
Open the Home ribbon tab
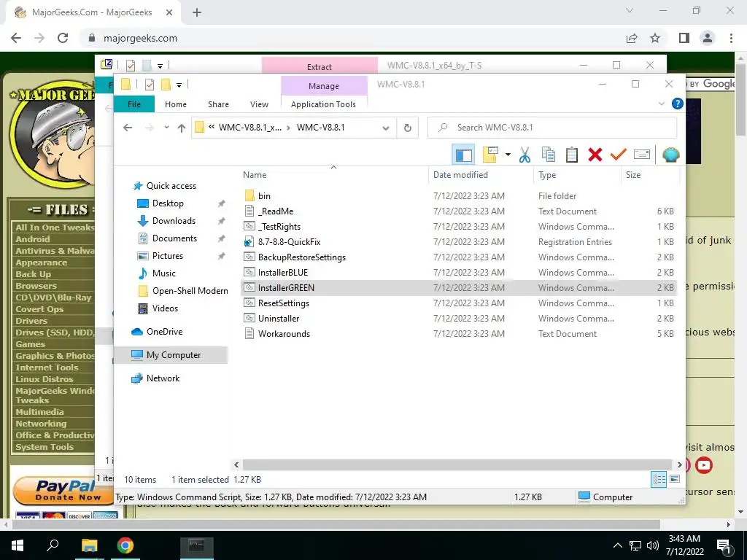click(x=175, y=104)
